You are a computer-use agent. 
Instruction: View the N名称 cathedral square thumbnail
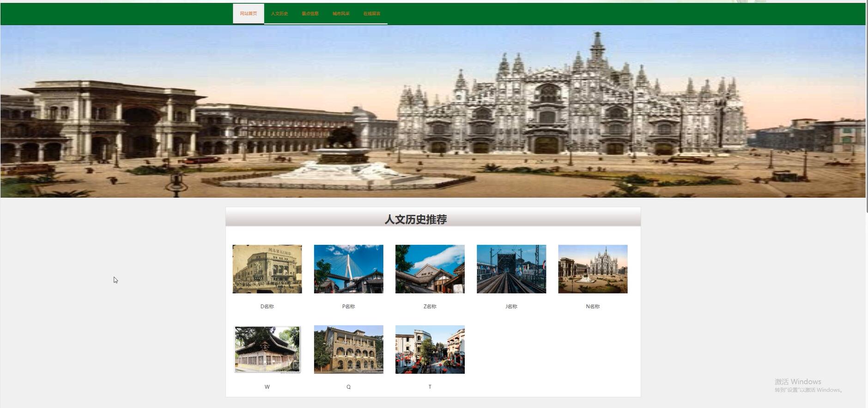[x=593, y=269]
